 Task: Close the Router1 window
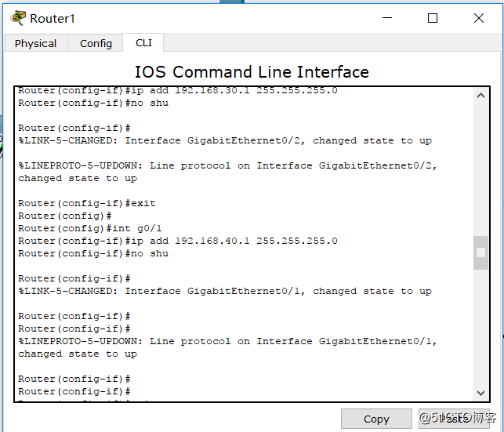(x=479, y=18)
